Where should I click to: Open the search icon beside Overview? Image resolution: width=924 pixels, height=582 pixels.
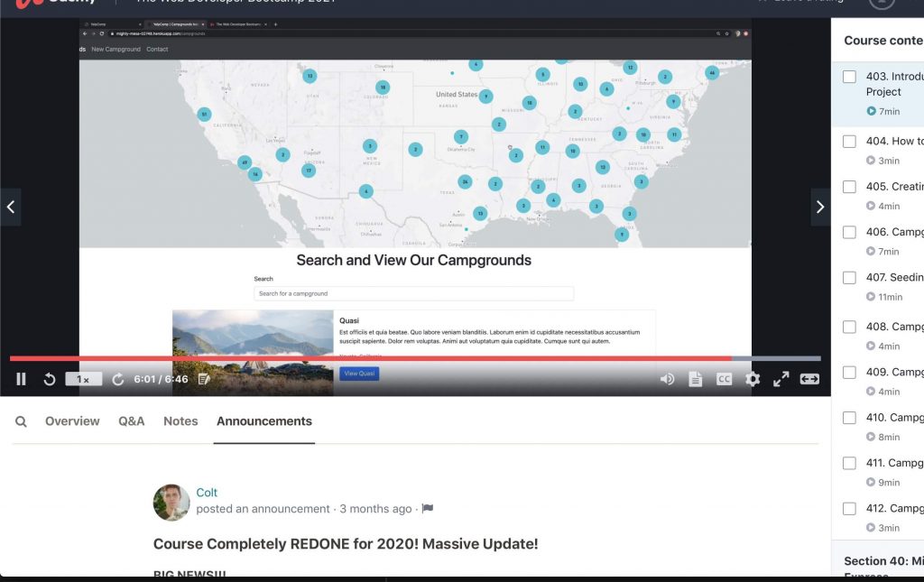tap(21, 421)
